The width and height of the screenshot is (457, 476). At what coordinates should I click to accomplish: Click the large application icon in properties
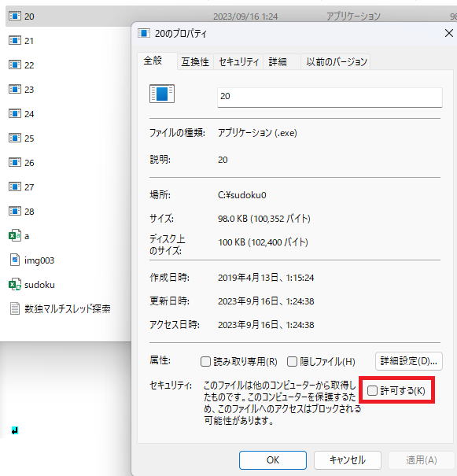(162, 94)
